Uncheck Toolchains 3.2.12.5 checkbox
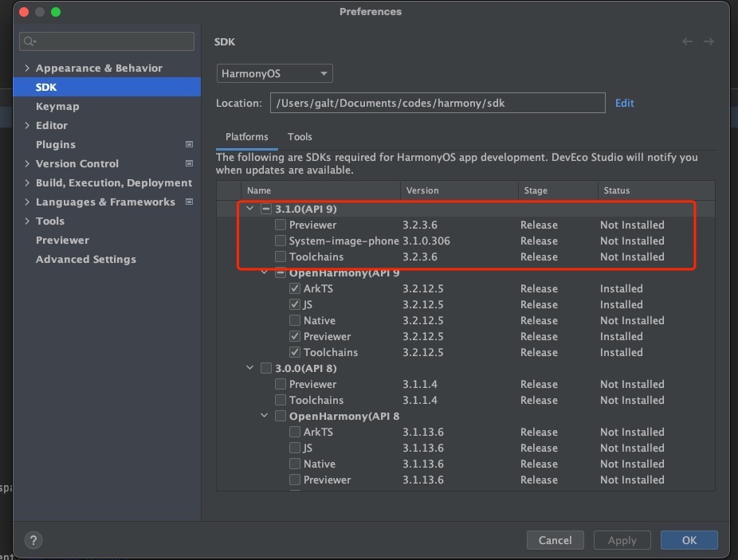738x560 pixels. [295, 352]
